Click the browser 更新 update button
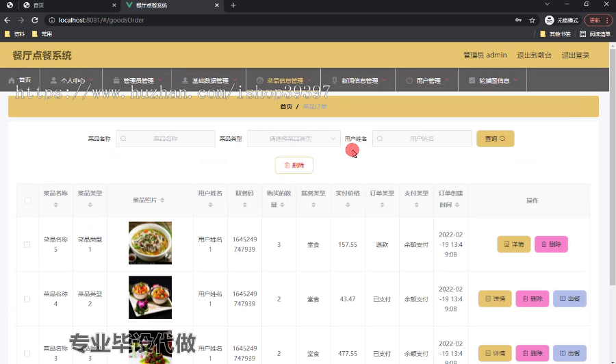Screen dimensions: 616x364 pos(598,20)
